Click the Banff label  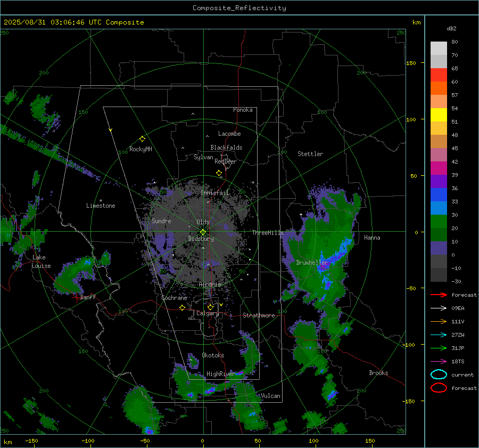coord(88,297)
